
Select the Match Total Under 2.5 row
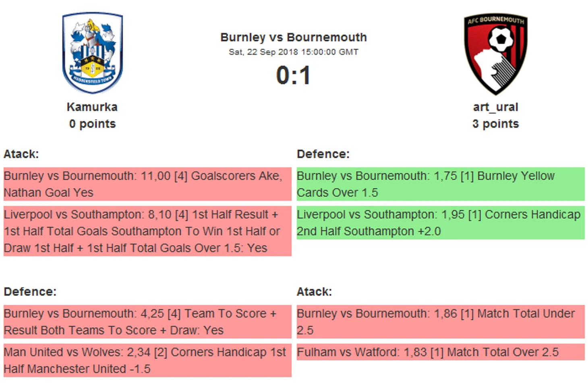coord(441,322)
